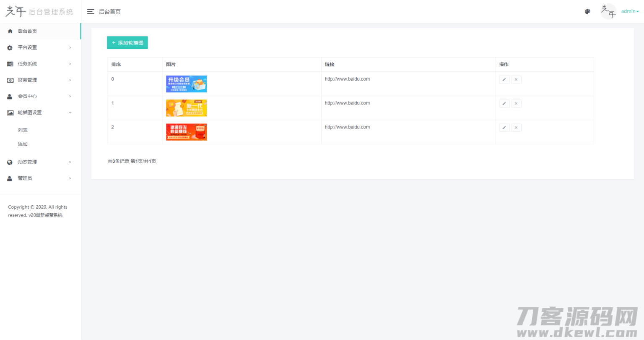The height and width of the screenshot is (340, 644).
Task: Expand the 平台设置 sidebar menu
Action: (40, 47)
